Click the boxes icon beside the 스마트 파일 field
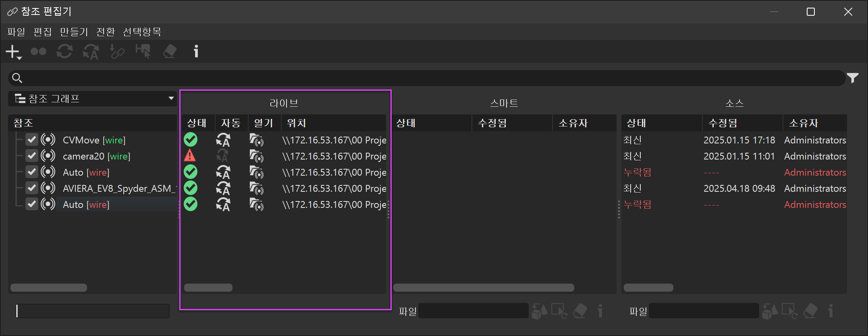Image resolution: width=868 pixels, height=336 pixels. click(x=540, y=311)
